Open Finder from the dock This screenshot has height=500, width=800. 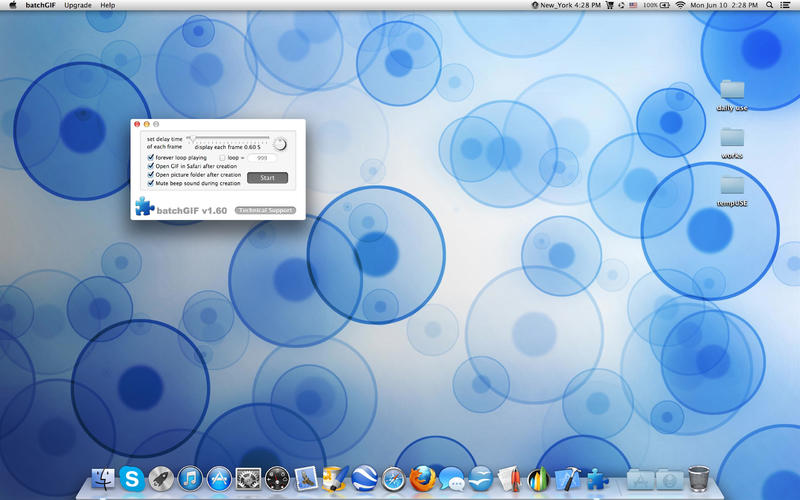[102, 479]
